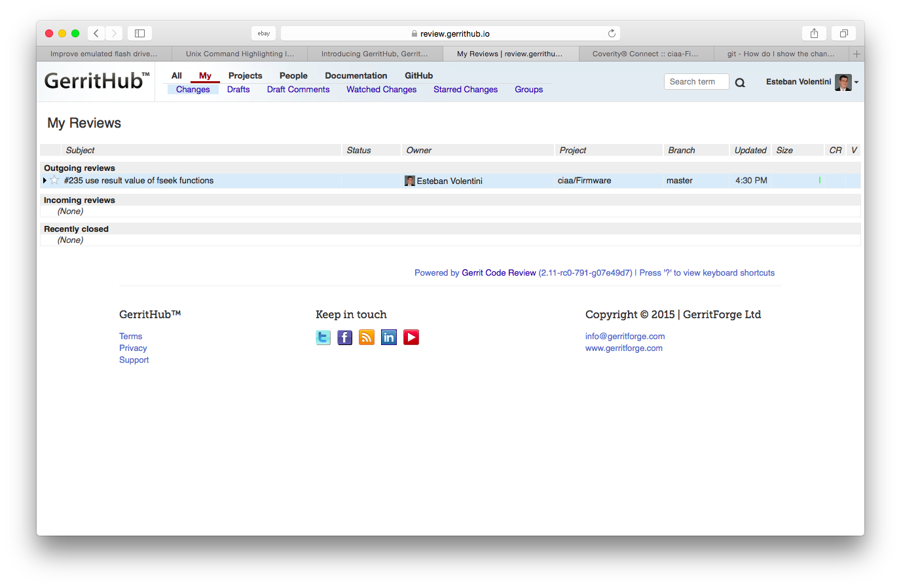Open the RSS feed icon

(x=367, y=337)
